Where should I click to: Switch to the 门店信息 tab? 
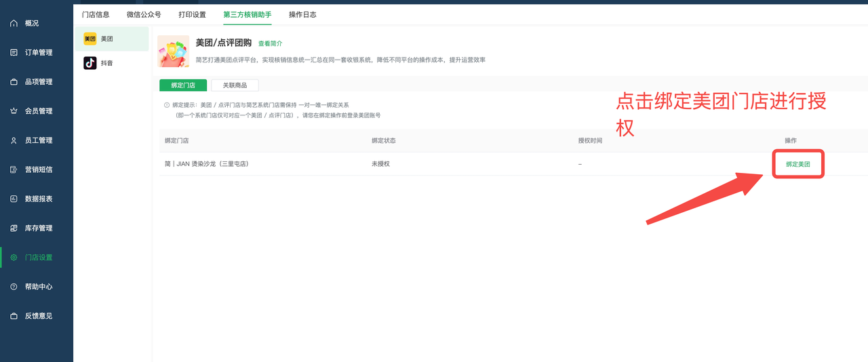[96, 14]
